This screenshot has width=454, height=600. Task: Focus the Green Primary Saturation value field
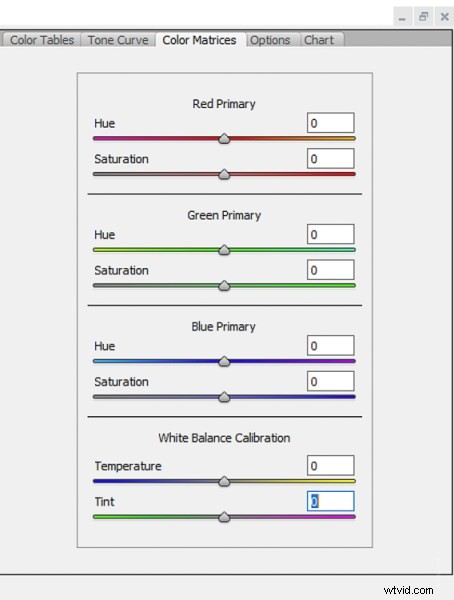(331, 270)
